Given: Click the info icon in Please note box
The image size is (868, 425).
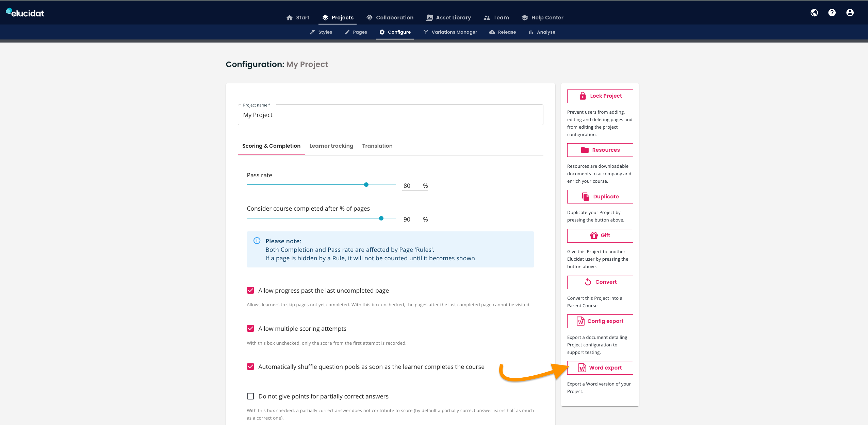Looking at the screenshot, I should [257, 241].
